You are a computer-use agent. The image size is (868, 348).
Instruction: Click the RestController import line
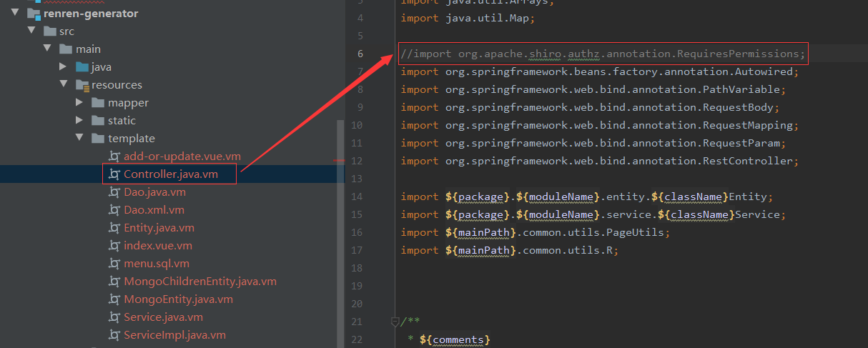[x=599, y=161]
